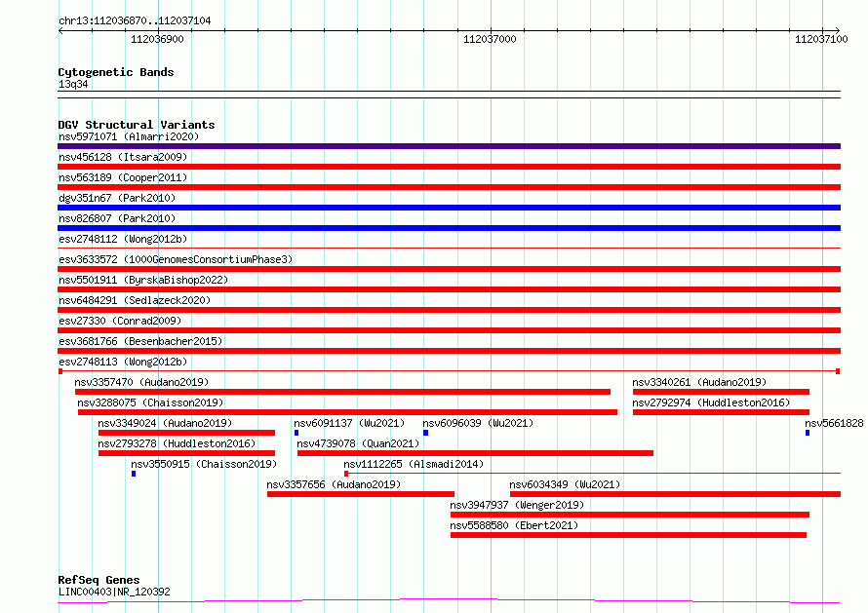868x613 pixels.
Task: Select nsv3357470 (Audano2019) label
Action: click(x=141, y=382)
